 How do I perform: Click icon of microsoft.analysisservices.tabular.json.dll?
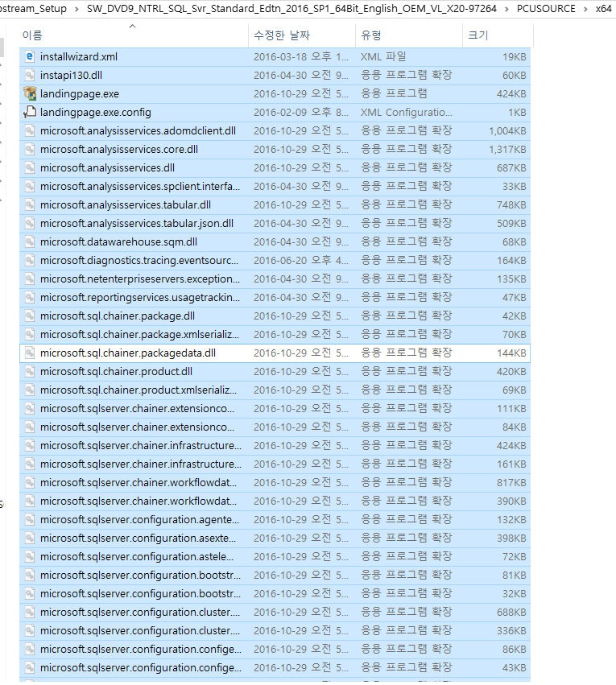(30, 223)
